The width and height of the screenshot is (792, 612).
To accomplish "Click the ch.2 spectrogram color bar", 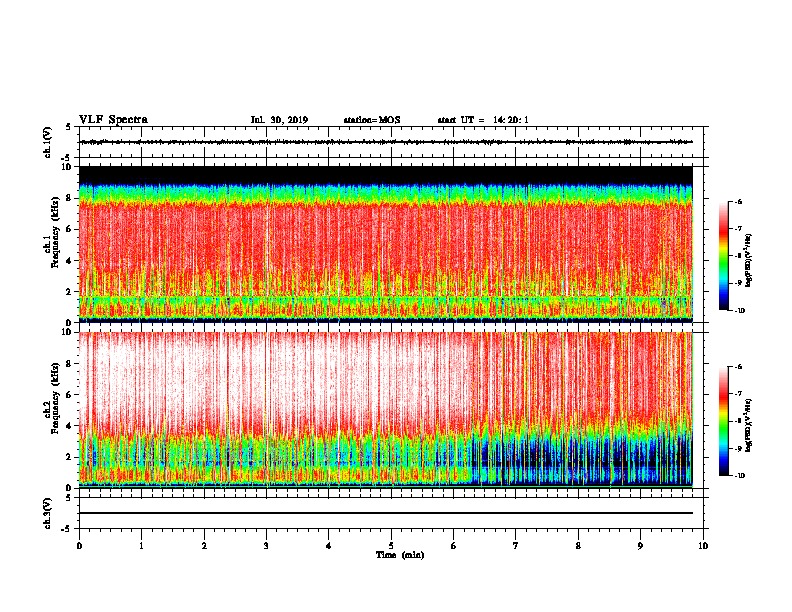I will coord(724,421).
